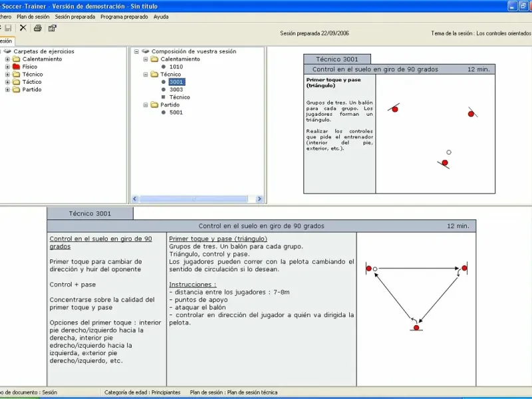
Task: Select exercise 5001 in the session tree
Action: click(176, 112)
